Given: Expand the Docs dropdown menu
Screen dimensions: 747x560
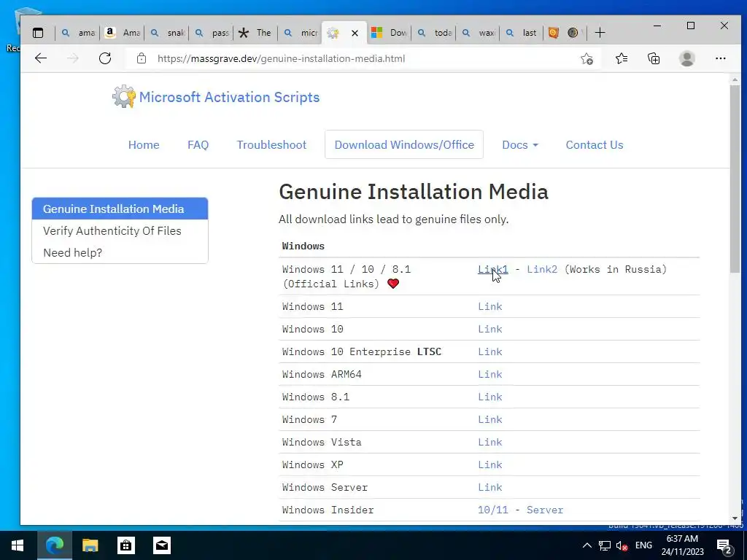Looking at the screenshot, I should (x=519, y=145).
